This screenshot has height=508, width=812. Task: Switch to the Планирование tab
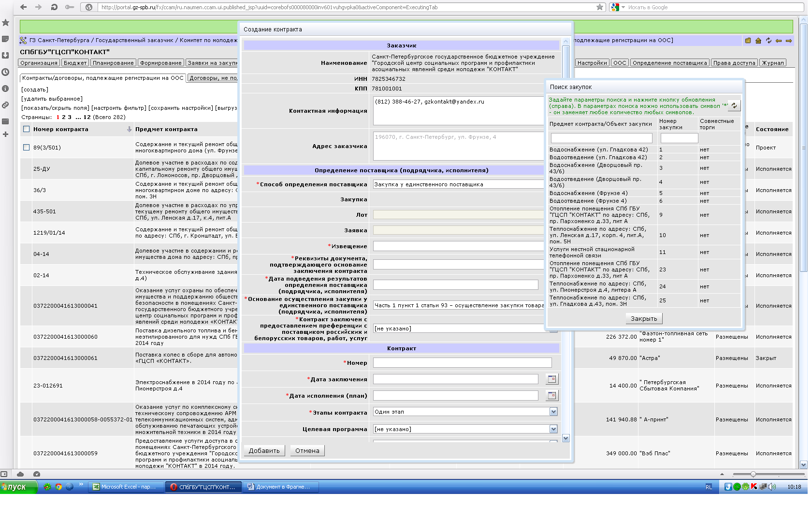[113, 63]
